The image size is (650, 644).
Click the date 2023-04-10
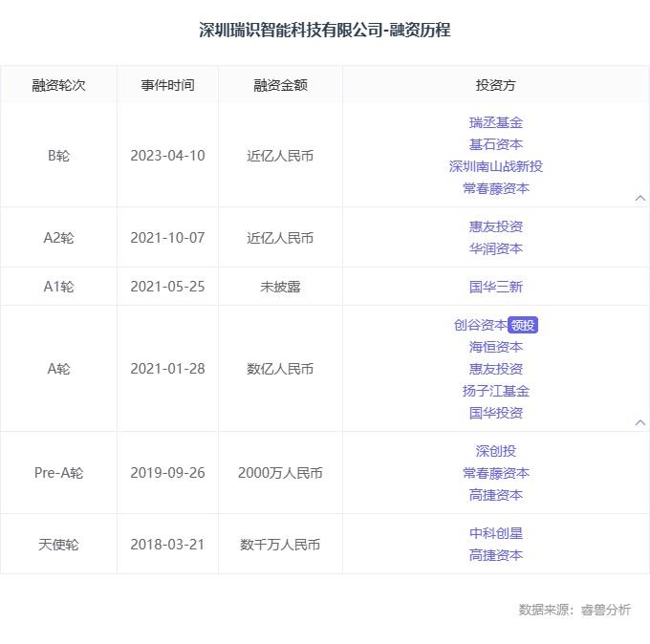pos(167,156)
